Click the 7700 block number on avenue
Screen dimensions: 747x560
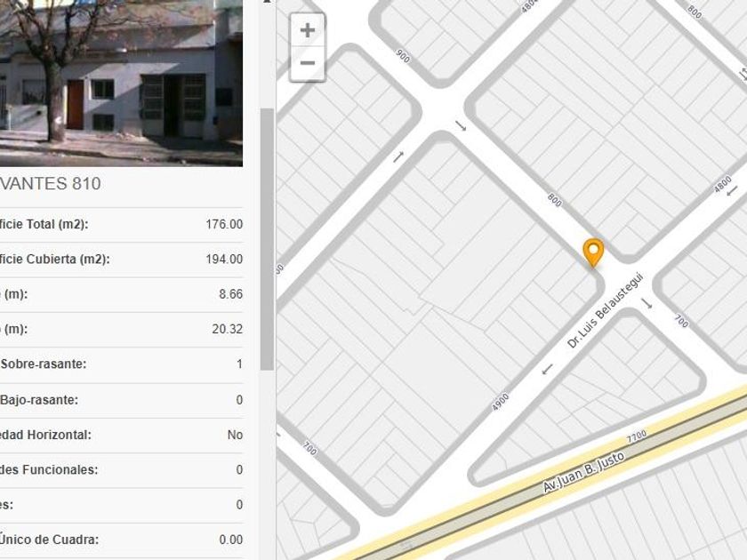coord(637,436)
